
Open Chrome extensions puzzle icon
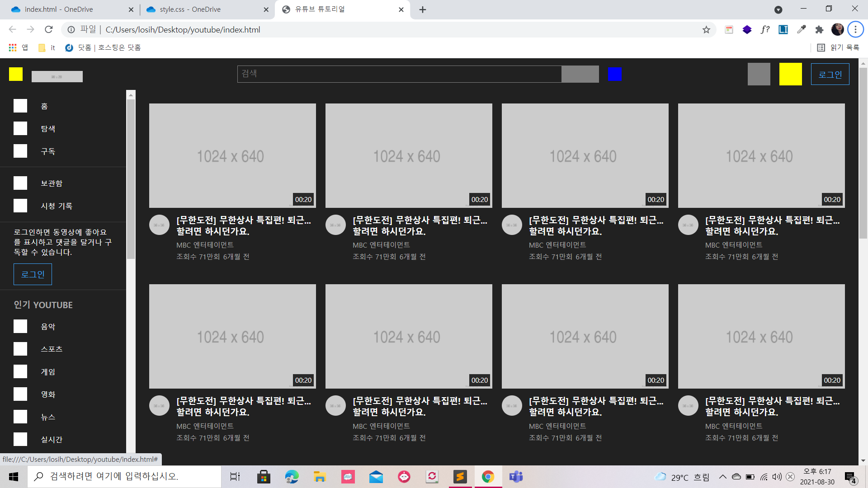819,30
